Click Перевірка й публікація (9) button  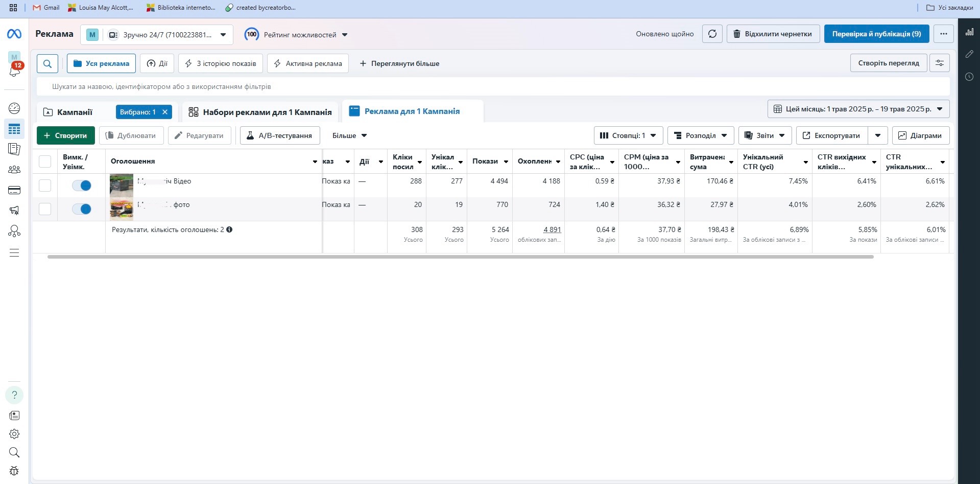[x=876, y=34]
